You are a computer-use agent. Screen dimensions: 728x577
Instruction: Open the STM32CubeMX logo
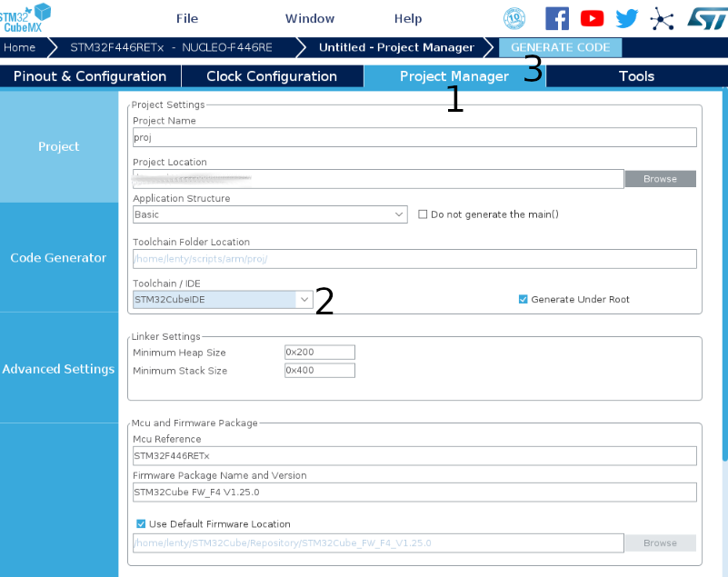(x=25, y=18)
